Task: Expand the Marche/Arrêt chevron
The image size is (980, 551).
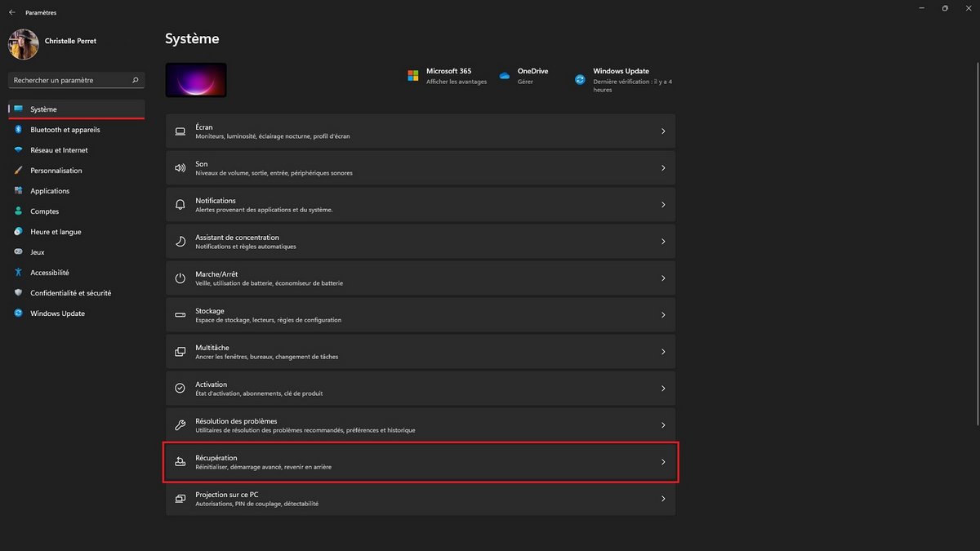Action: 663,278
